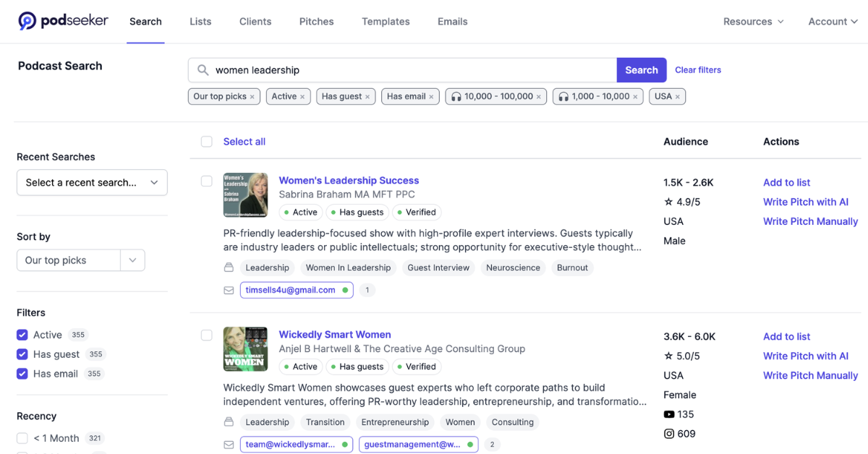Click the Burnout tag
The image size is (868, 454).
click(x=572, y=267)
